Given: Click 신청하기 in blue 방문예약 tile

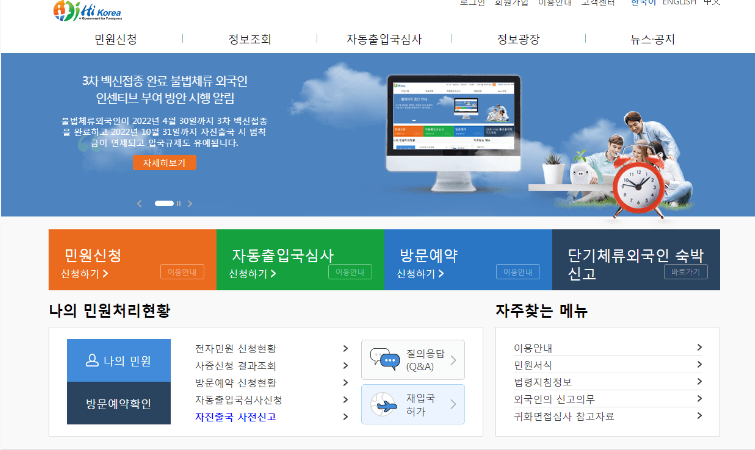Looking at the screenshot, I should tap(420, 273).
